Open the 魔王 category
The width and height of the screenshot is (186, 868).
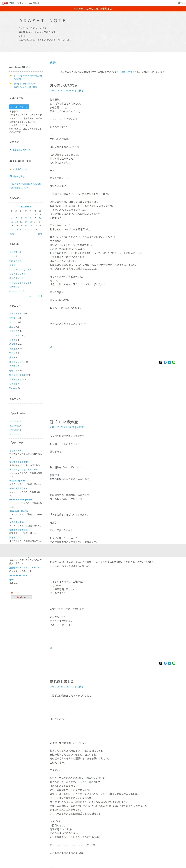(11, 357)
